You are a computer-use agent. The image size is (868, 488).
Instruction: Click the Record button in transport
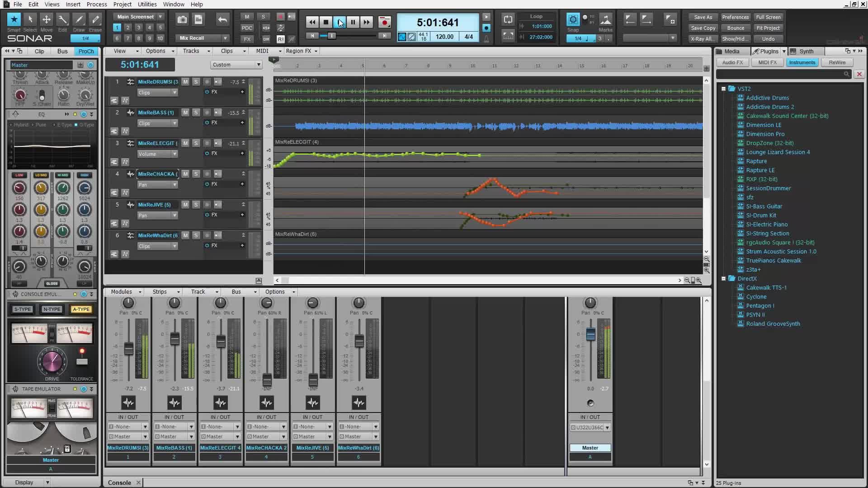point(384,22)
